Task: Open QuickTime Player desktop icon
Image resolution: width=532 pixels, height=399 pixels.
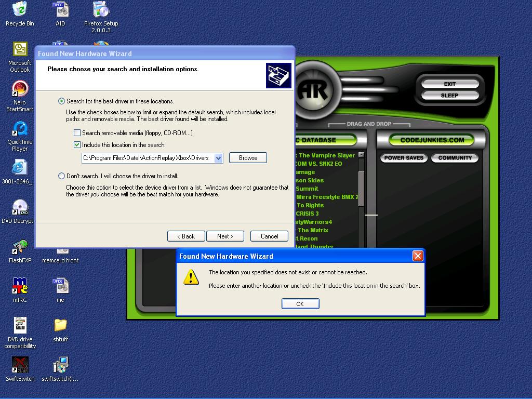Action: click(x=20, y=129)
